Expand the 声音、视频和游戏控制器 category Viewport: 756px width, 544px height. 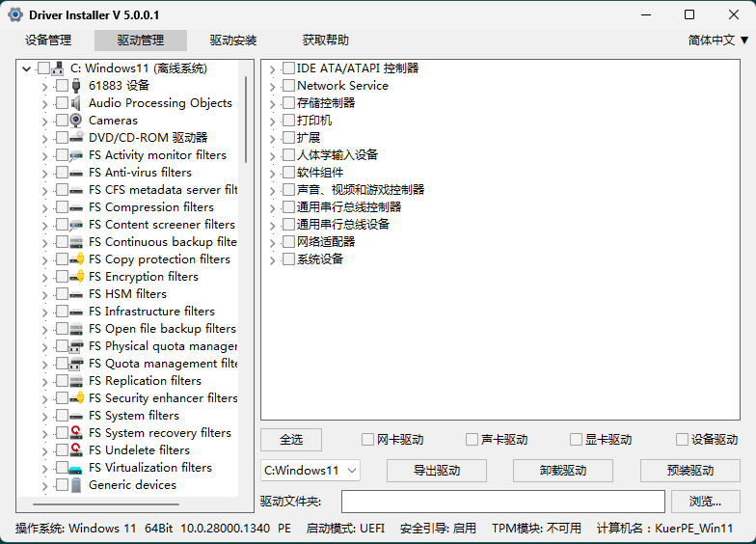[x=272, y=191]
